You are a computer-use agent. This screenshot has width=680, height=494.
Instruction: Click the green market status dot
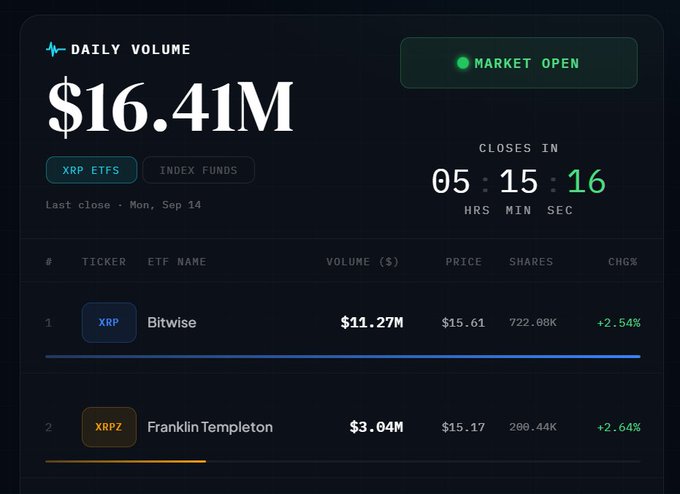463,63
